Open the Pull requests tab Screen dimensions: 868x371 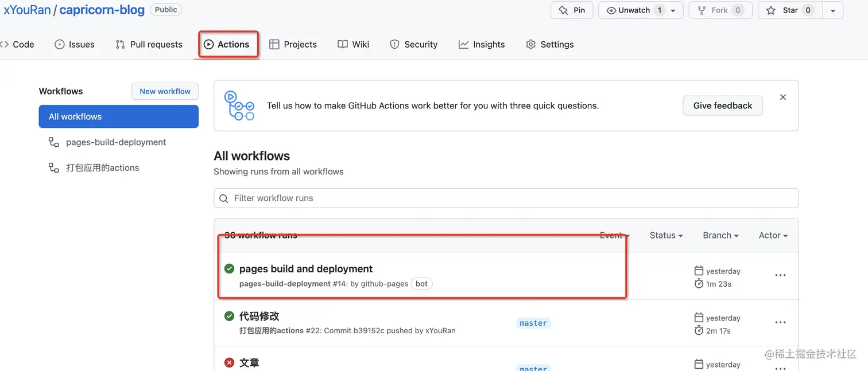[149, 44]
